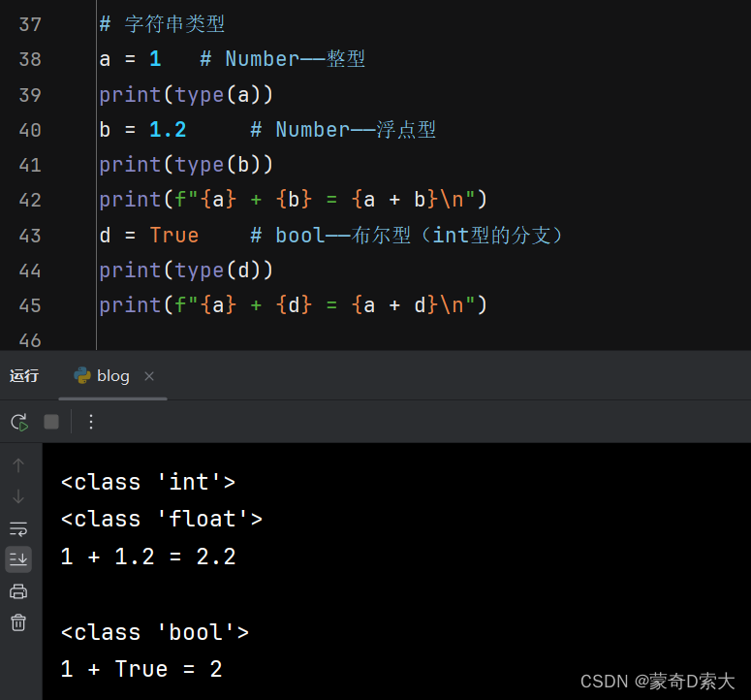Click the print(type(a)) statement
This screenshot has width=751, height=700.
click(x=186, y=95)
